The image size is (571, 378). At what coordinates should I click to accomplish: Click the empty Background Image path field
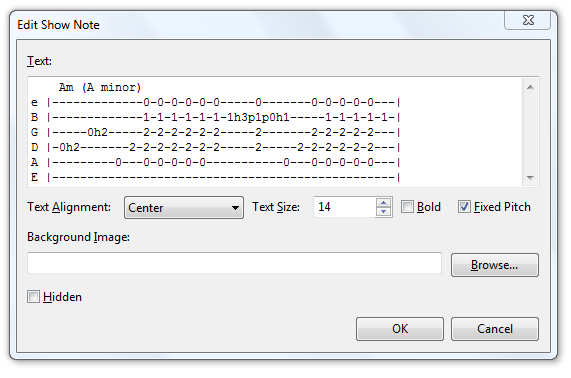[x=234, y=263]
